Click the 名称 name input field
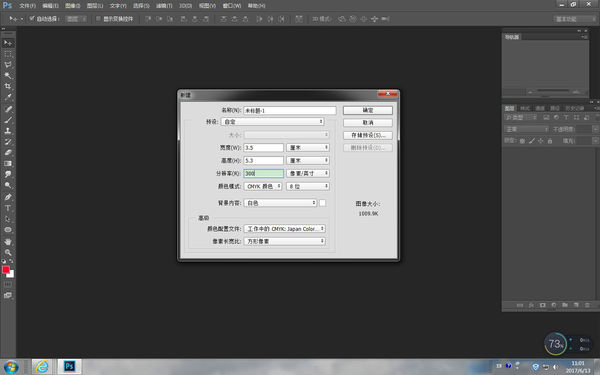Screen dimensions: 600x375 pyautogui.click(x=290, y=111)
